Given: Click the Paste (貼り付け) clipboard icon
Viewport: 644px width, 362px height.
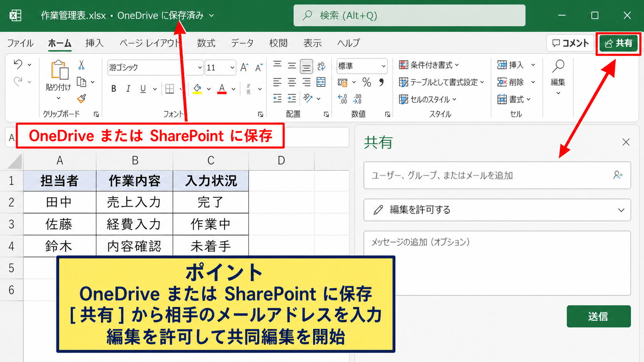Looking at the screenshot, I should click(59, 70).
